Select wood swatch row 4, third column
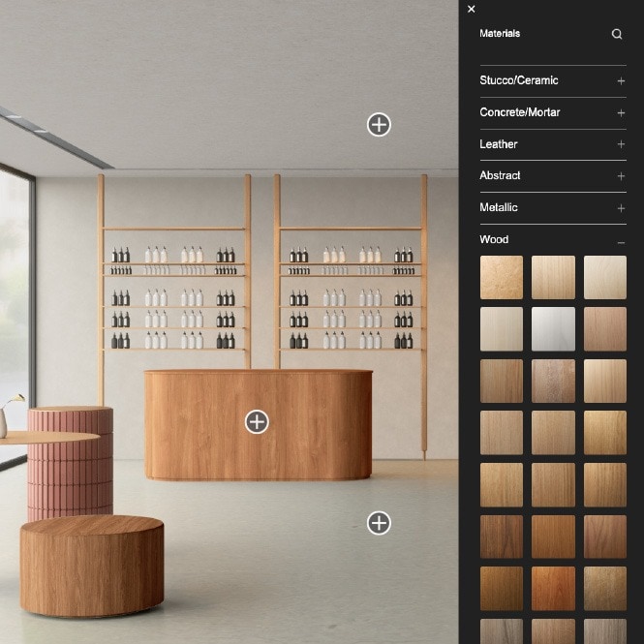 click(x=605, y=433)
